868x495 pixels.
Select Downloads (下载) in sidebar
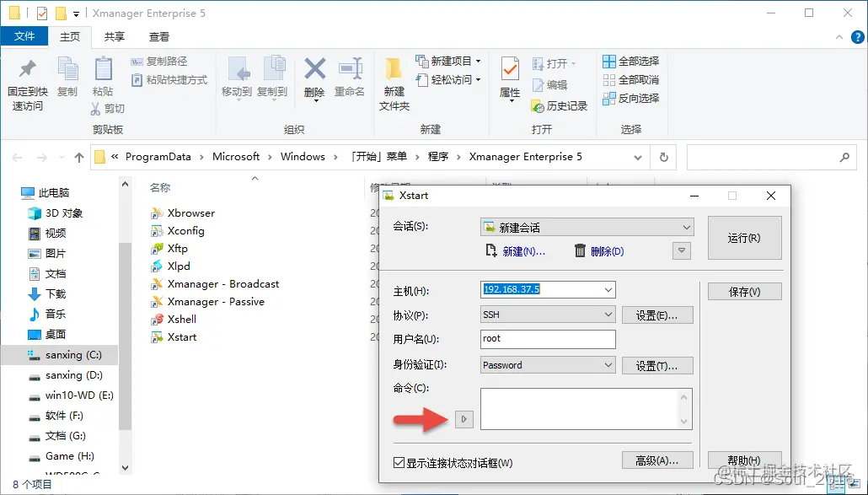coord(47,294)
